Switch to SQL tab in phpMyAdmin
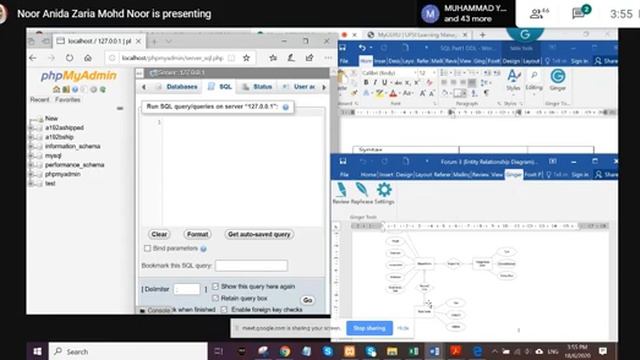Screen dimensions: 640x360 220,87
